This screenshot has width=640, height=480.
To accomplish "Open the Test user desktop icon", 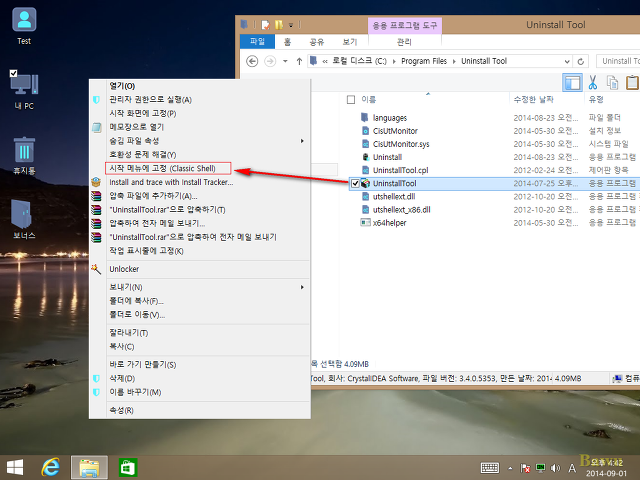I will coord(24,26).
